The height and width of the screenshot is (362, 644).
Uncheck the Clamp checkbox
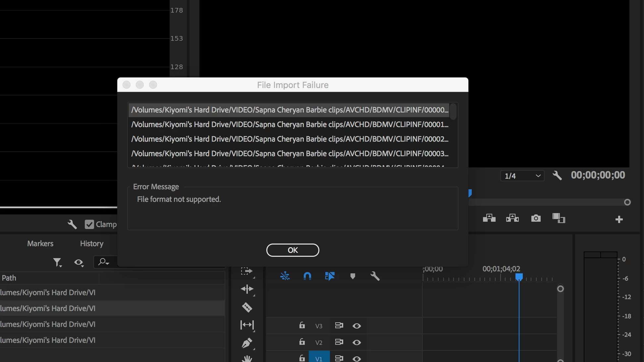click(x=89, y=224)
